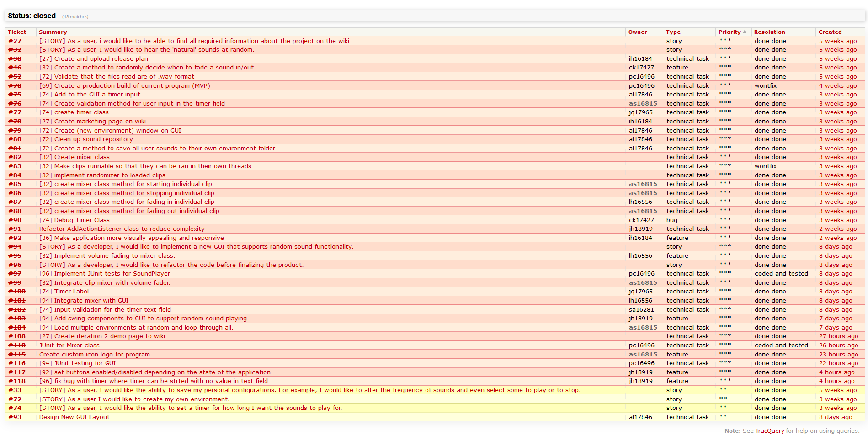Screen dimensions: 868x436
Task: Open summary 'Validate that the files read are of .wav format'
Action: [x=117, y=76]
